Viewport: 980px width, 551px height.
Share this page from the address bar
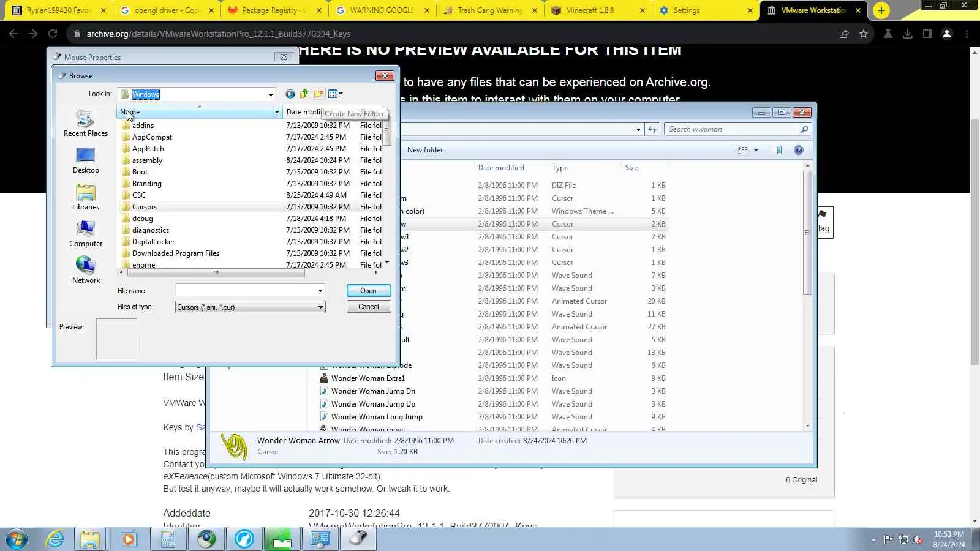coord(844,34)
